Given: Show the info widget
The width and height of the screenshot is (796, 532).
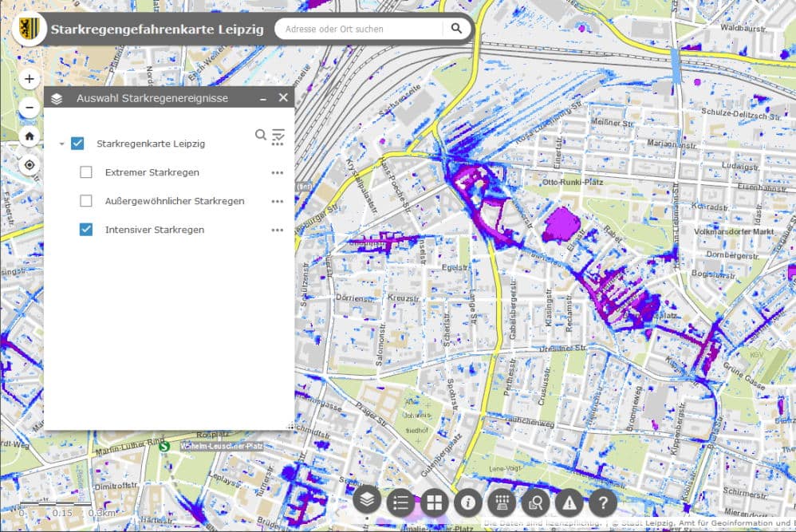Looking at the screenshot, I should pos(467,502).
